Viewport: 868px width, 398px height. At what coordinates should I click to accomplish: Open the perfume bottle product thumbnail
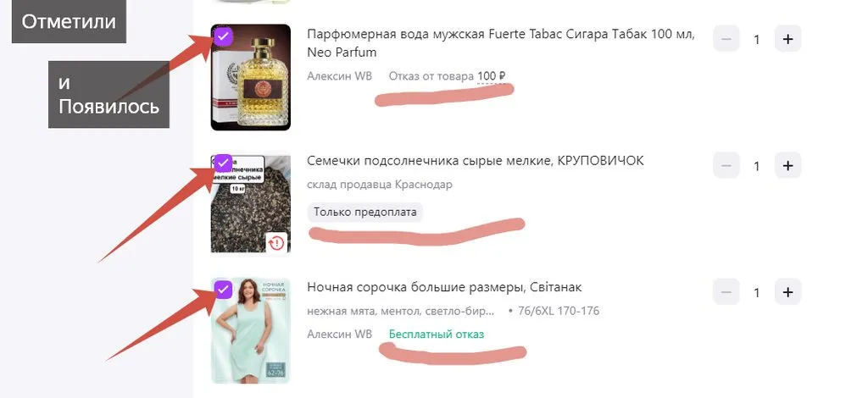[251, 77]
